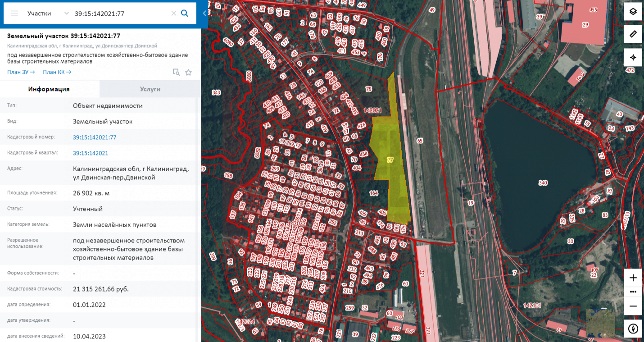
Task: Select the ruler measurement tool
Action: [x=633, y=34]
